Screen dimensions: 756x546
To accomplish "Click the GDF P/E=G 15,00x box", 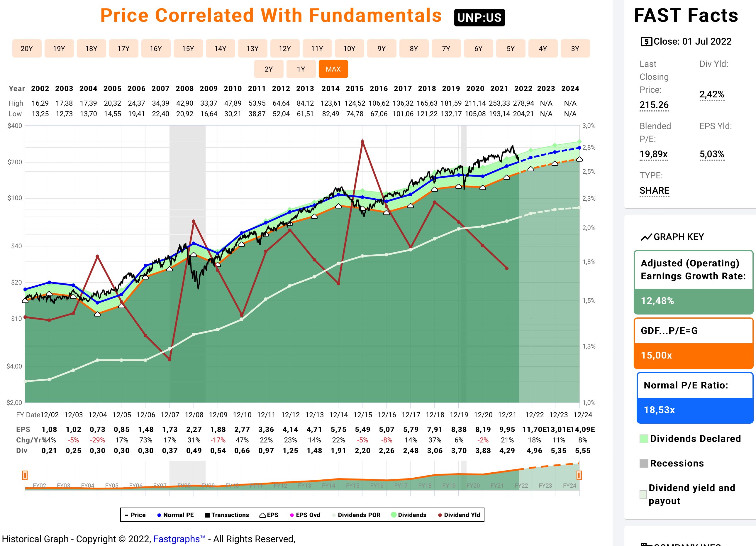I will pos(693,343).
